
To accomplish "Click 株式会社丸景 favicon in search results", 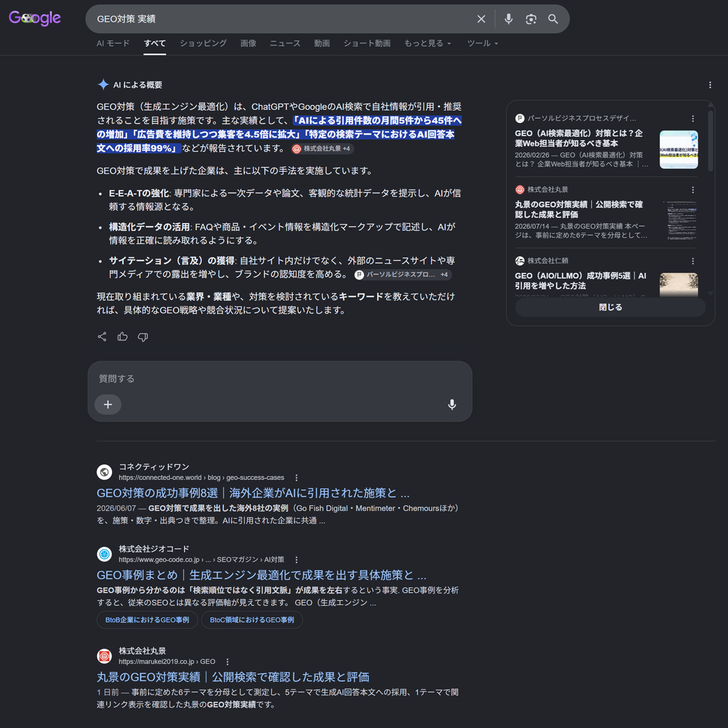I will pos(104,656).
